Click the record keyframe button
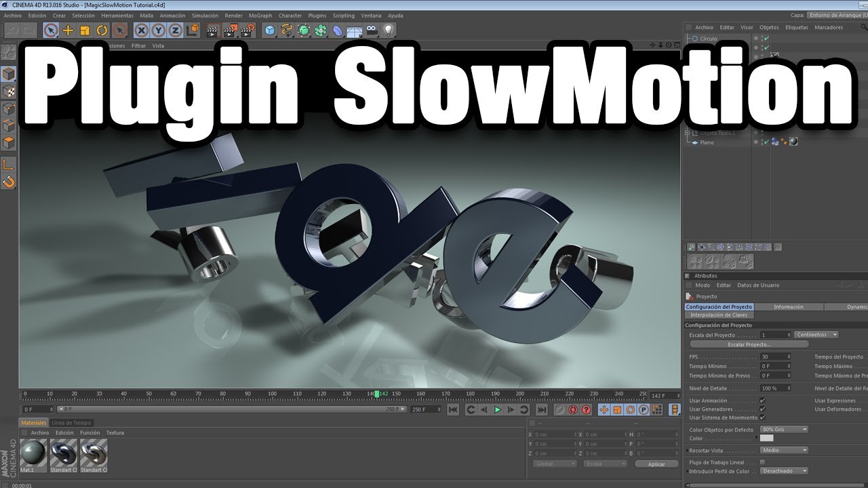 point(559,409)
